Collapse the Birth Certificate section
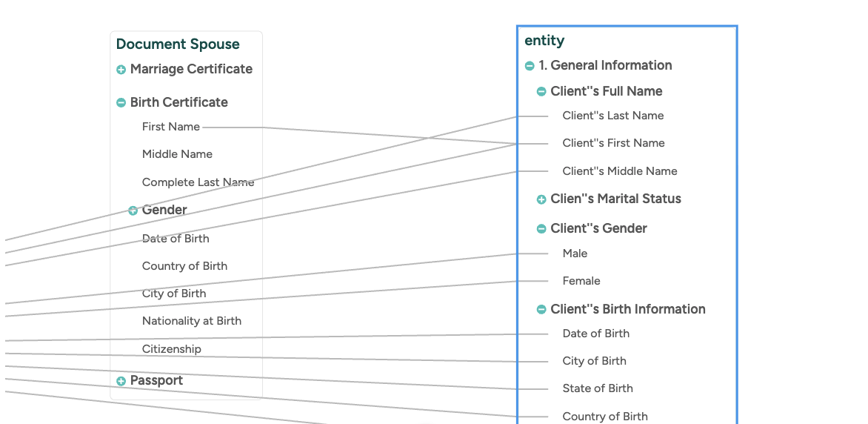 point(121,103)
